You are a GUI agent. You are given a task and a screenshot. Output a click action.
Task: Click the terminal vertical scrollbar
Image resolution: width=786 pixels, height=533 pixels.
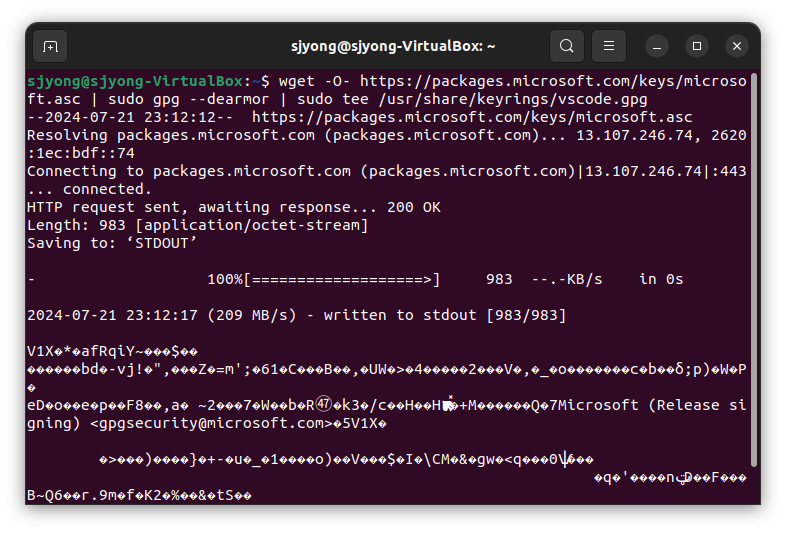coord(753,271)
